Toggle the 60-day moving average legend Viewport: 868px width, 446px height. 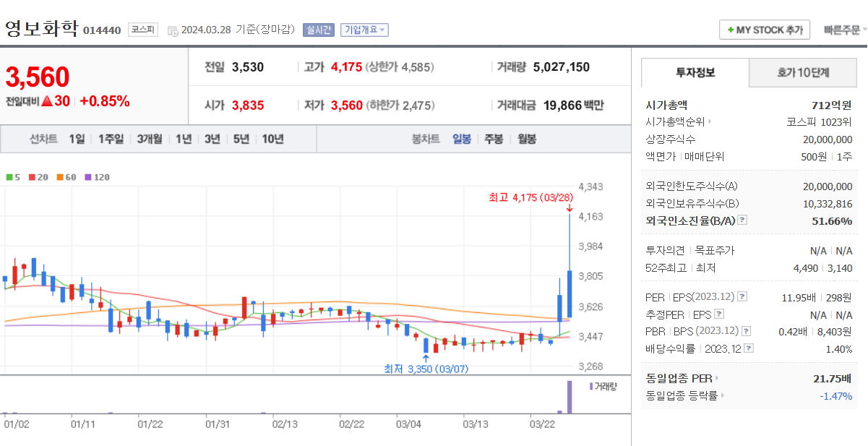(66, 176)
